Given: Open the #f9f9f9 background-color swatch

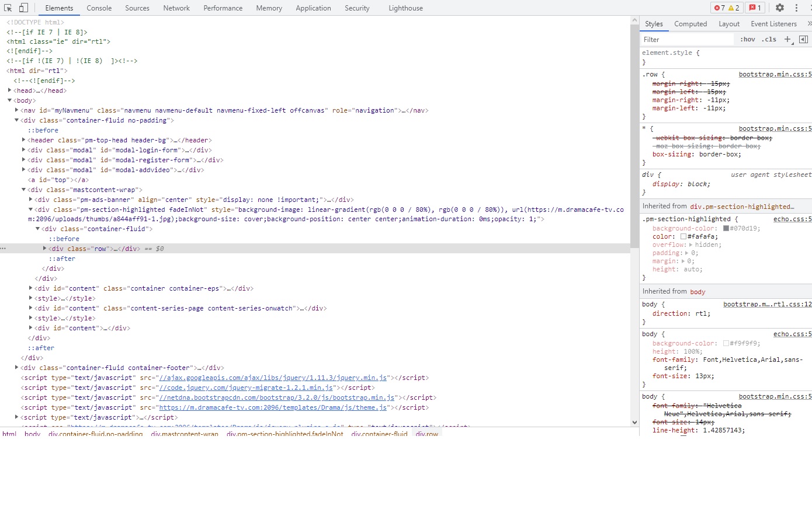Looking at the screenshot, I should 726,343.
